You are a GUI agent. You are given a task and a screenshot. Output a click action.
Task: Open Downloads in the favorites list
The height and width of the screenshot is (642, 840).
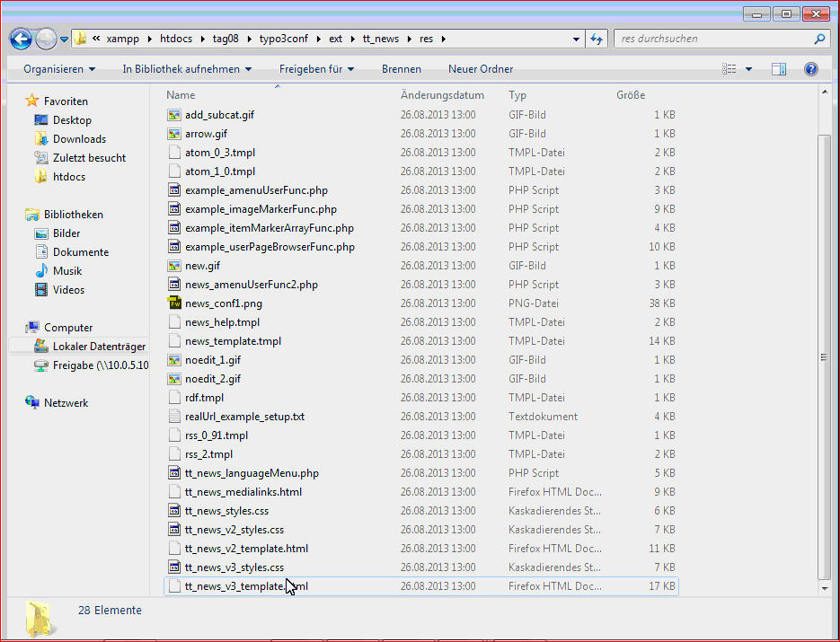point(79,139)
